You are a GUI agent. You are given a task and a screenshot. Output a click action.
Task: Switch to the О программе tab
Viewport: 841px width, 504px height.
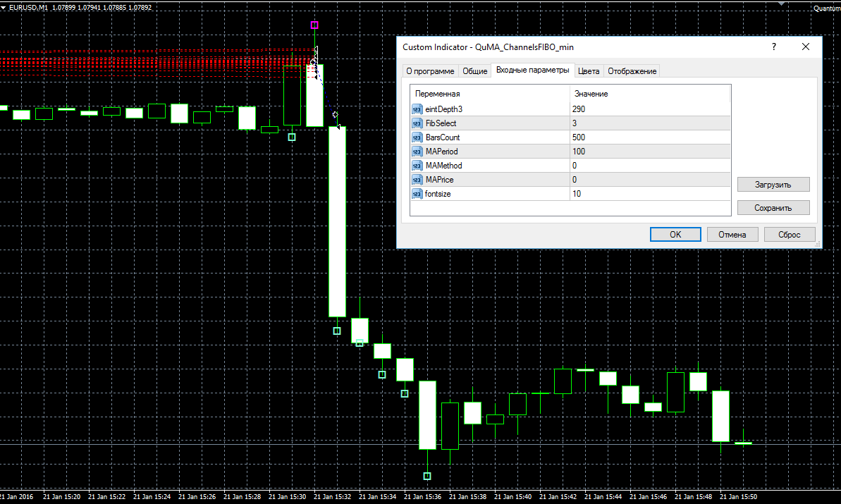[x=430, y=70]
